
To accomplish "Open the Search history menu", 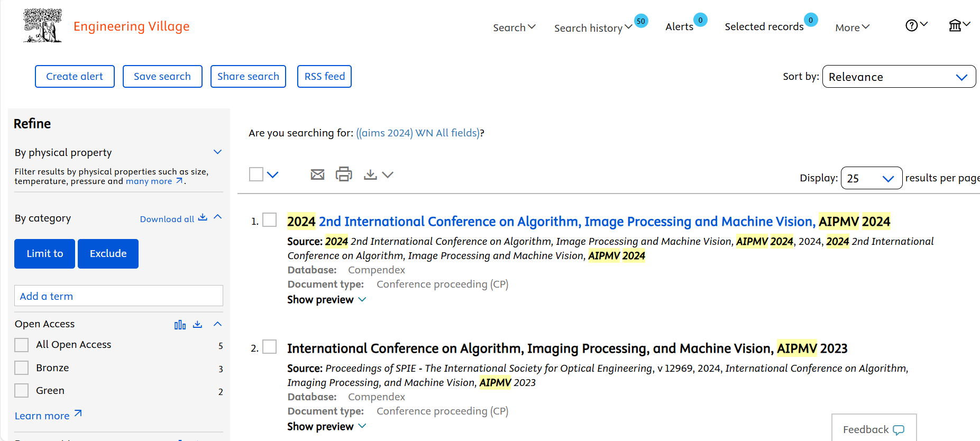I will [x=593, y=28].
